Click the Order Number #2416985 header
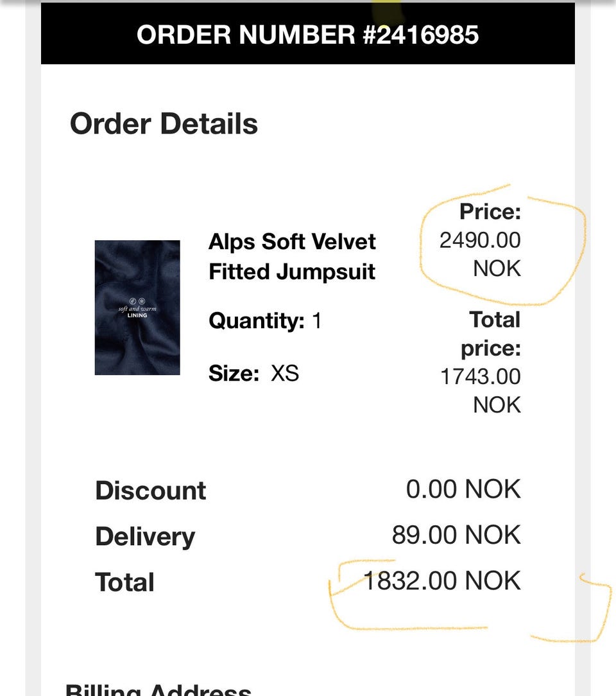Screen dimensions: 616x696 click(307, 34)
